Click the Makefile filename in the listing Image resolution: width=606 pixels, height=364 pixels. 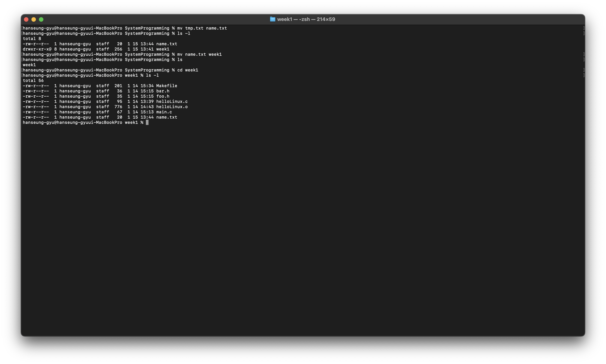coord(166,86)
